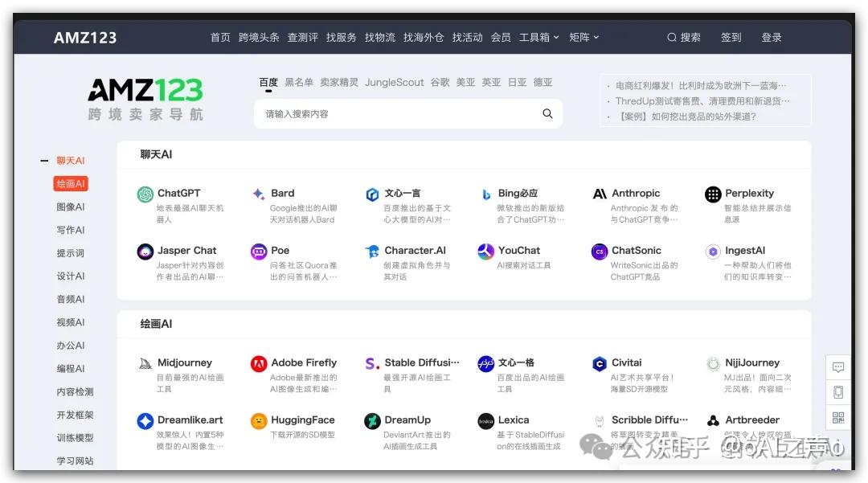Screen dimensions: 868x483
Task: Select the Midjourney sailboat icon
Action: 146,362
